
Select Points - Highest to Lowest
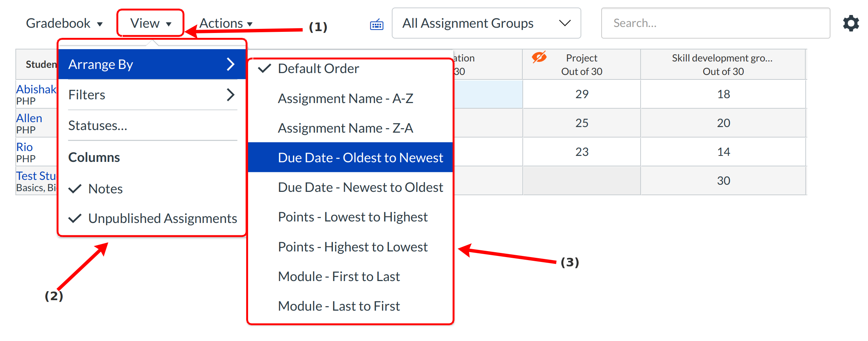pyautogui.click(x=352, y=247)
